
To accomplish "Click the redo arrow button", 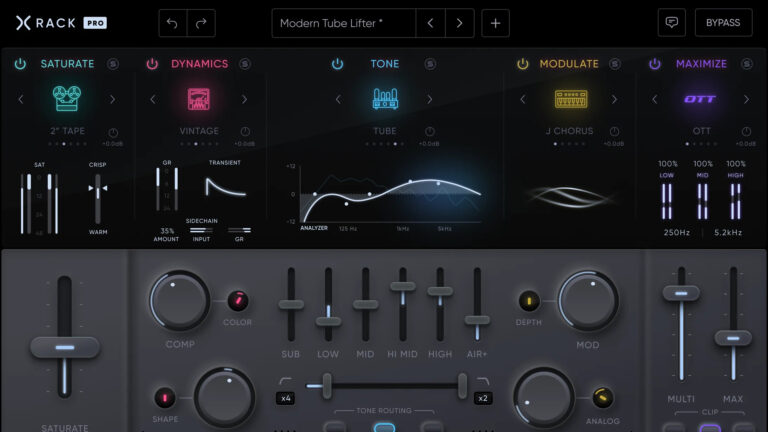I will point(201,23).
